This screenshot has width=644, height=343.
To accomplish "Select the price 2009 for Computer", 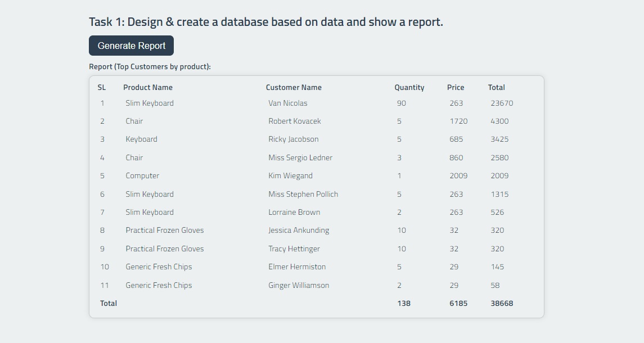I will [460, 175].
